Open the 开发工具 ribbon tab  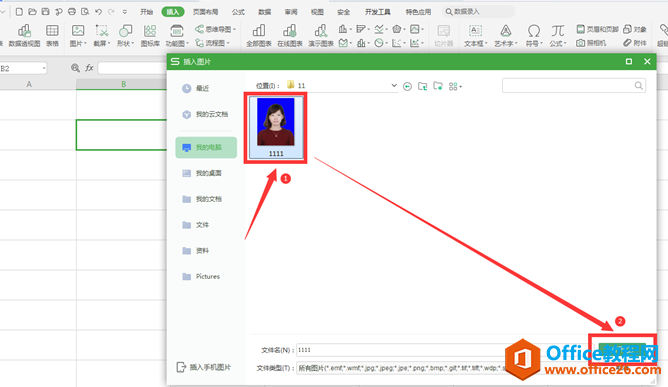(377, 12)
